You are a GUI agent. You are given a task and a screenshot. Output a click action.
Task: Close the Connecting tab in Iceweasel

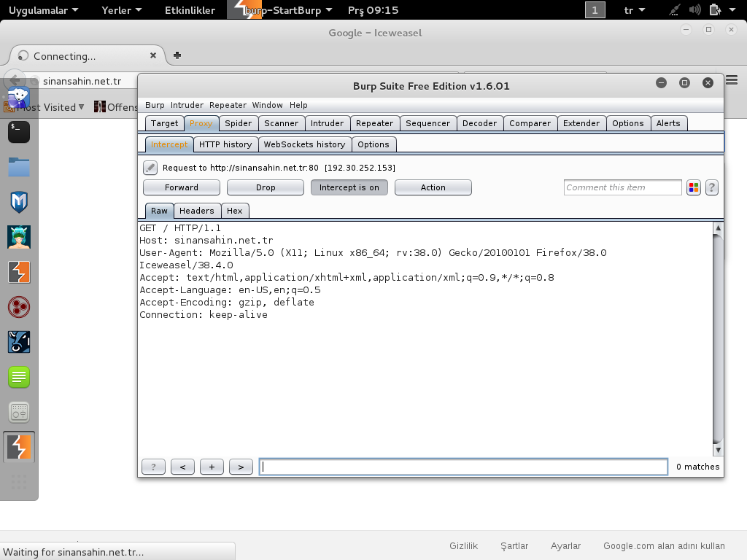pyautogui.click(x=153, y=55)
